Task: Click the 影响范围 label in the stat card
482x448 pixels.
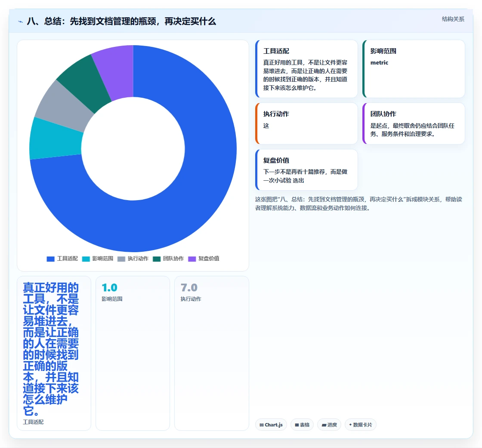Action: click(x=112, y=299)
